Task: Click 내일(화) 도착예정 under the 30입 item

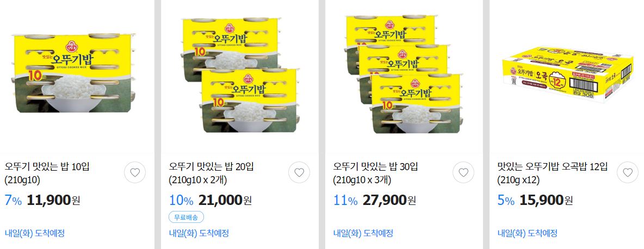Action: (363, 233)
